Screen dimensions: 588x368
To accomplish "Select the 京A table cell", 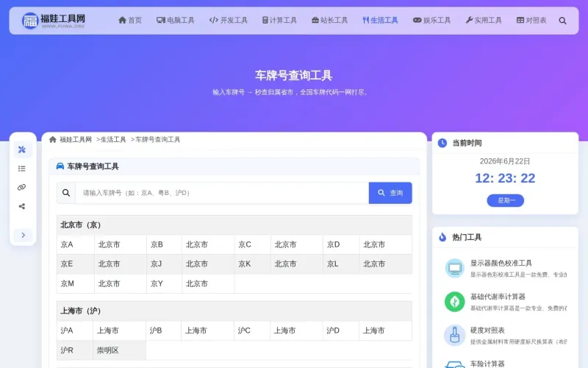I will pos(76,244).
